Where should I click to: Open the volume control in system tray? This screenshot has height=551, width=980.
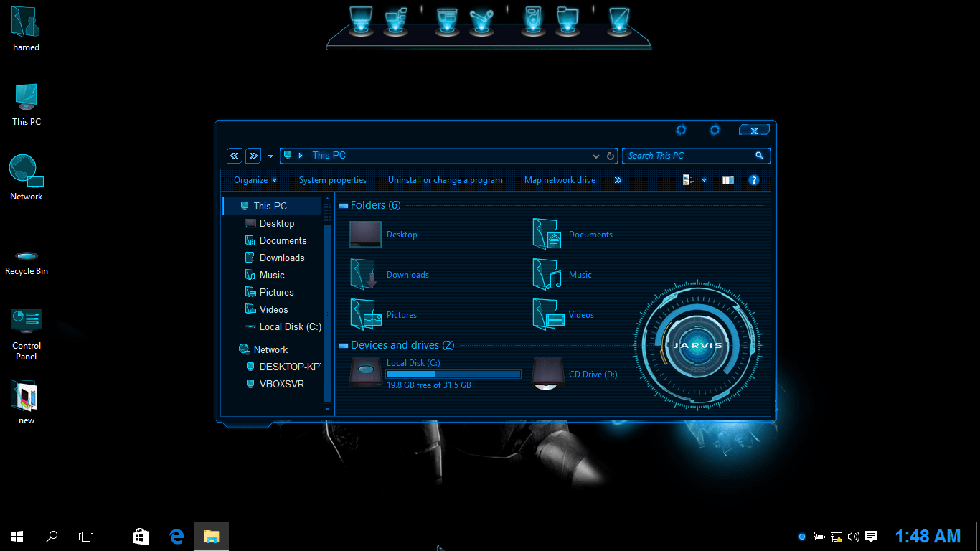854,537
